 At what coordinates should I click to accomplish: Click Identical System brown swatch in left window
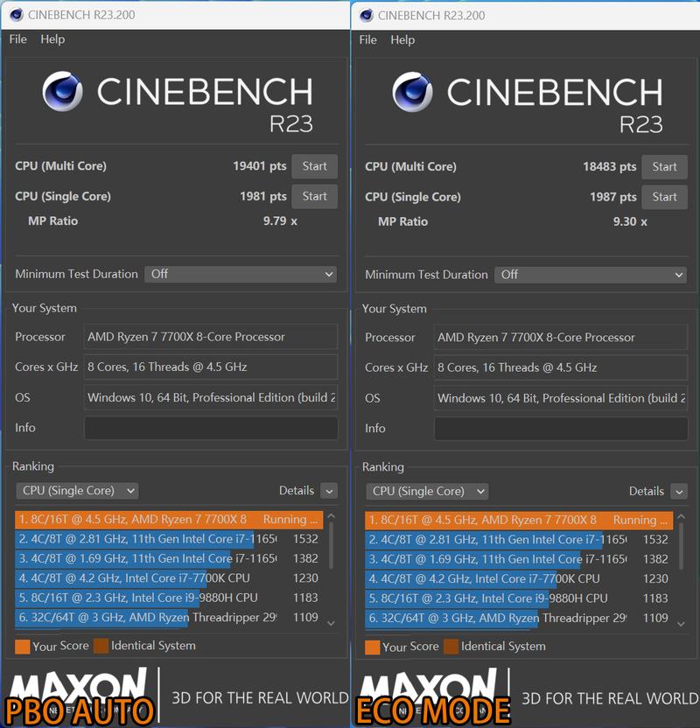101,646
